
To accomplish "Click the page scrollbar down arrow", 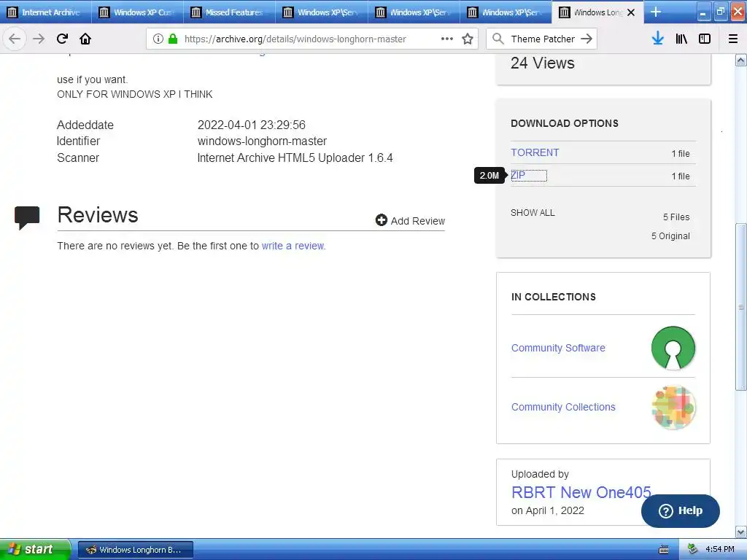I will click(x=741, y=532).
